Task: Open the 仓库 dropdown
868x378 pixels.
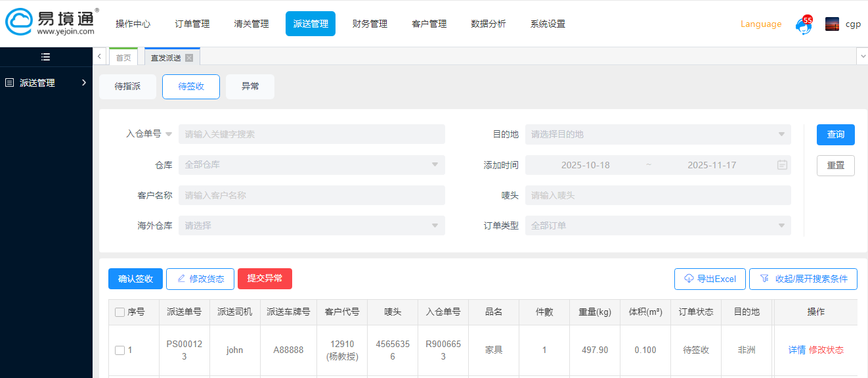Action: coord(311,165)
